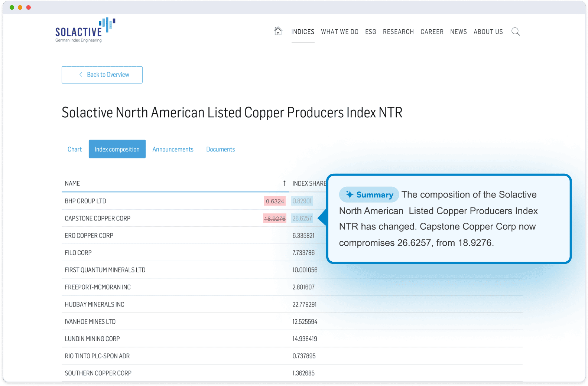Go to the home page icon
The height and width of the screenshot is (386, 588).
278,31
